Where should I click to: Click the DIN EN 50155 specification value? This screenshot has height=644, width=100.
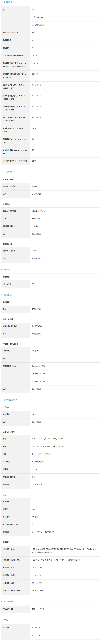48,439
